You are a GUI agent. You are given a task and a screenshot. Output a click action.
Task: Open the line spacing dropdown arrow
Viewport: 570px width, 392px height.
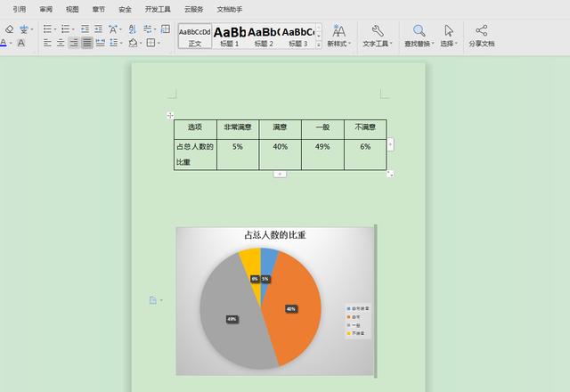pyautogui.click(x=121, y=44)
